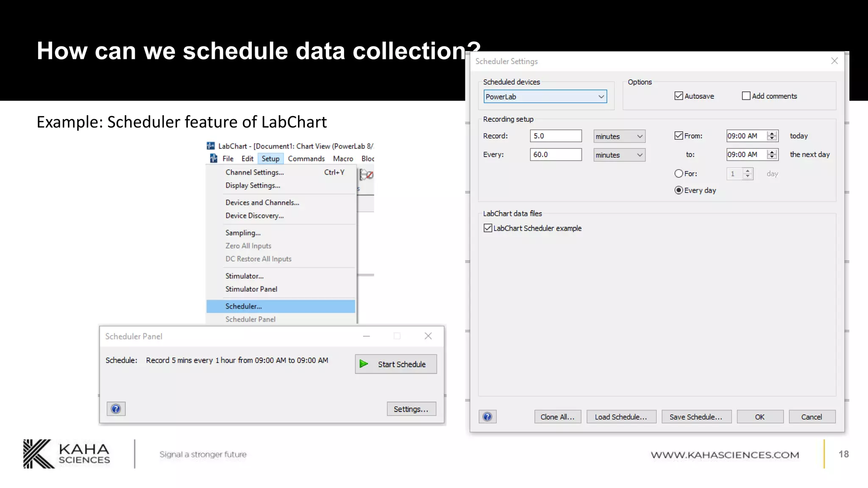The width and height of the screenshot is (868, 488).
Task: Toggle Autosave checkbox
Action: 679,96
